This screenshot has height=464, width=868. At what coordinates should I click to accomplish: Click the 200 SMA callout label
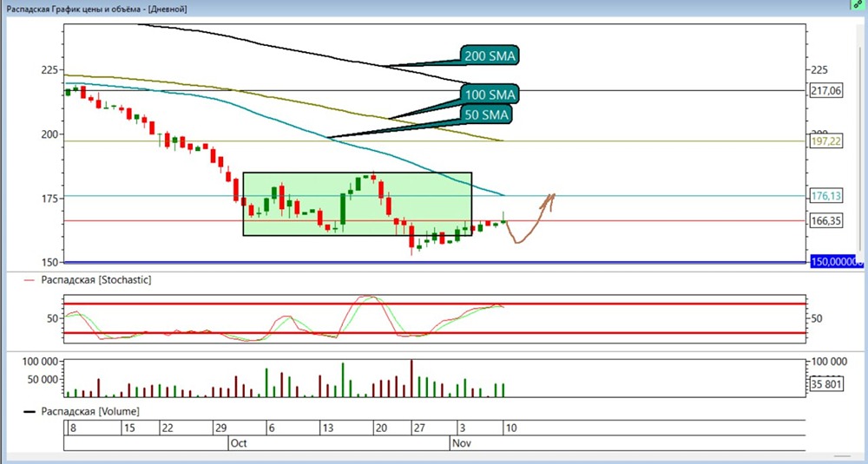point(490,56)
